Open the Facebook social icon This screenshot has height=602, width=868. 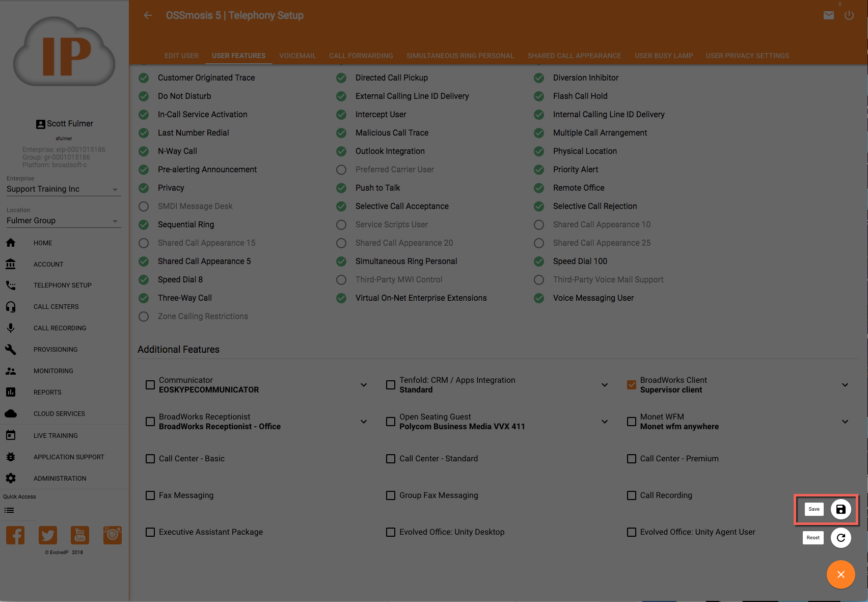pyautogui.click(x=15, y=535)
